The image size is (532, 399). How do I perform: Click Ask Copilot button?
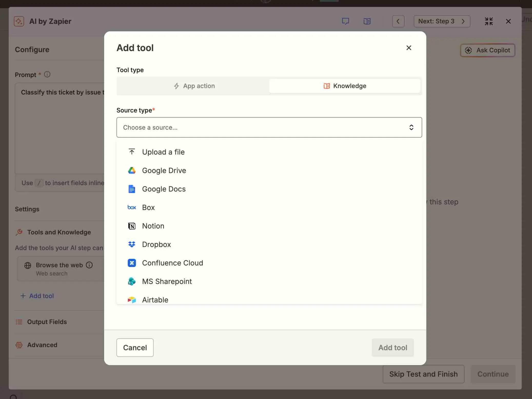488,50
